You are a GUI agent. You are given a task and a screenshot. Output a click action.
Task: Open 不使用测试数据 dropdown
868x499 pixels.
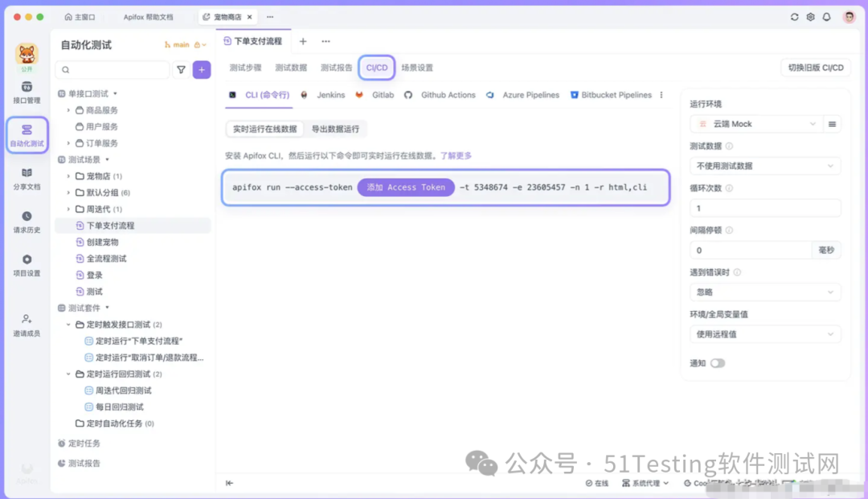[x=764, y=166]
